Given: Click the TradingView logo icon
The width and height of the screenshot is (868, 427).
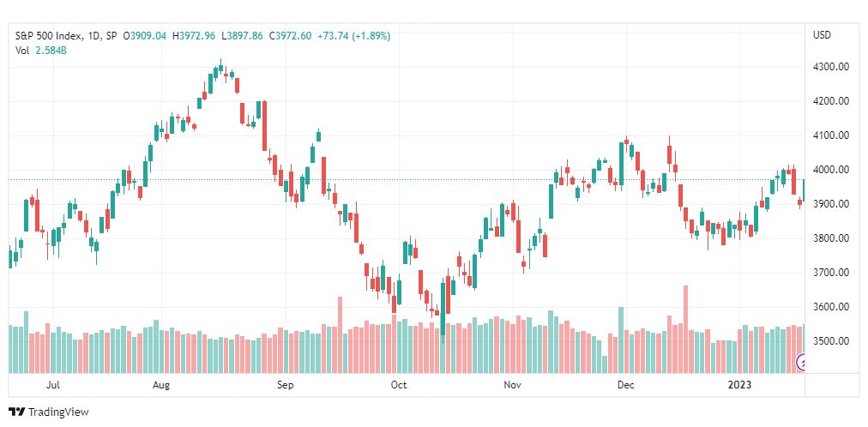Looking at the screenshot, I should pyautogui.click(x=16, y=412).
